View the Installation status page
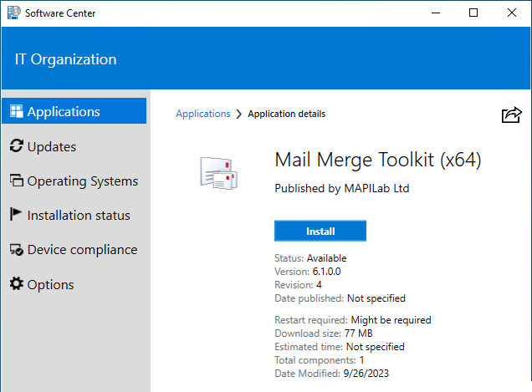This screenshot has width=532, height=392. click(70, 215)
